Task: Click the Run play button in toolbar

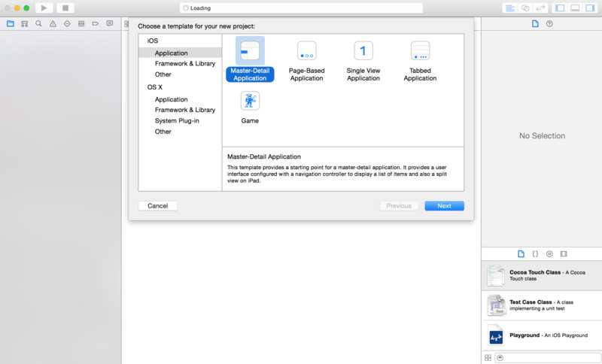Action: tap(44, 8)
